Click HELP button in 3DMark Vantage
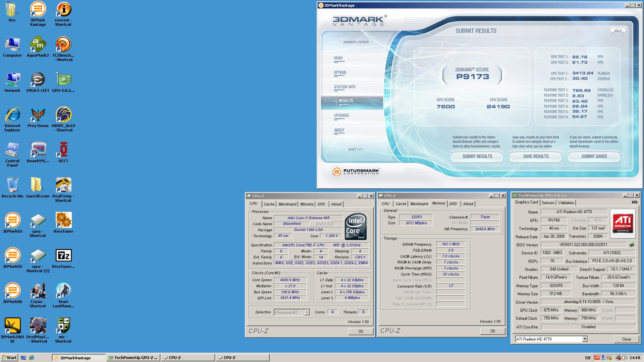This screenshot has height=362, width=644. click(x=618, y=31)
